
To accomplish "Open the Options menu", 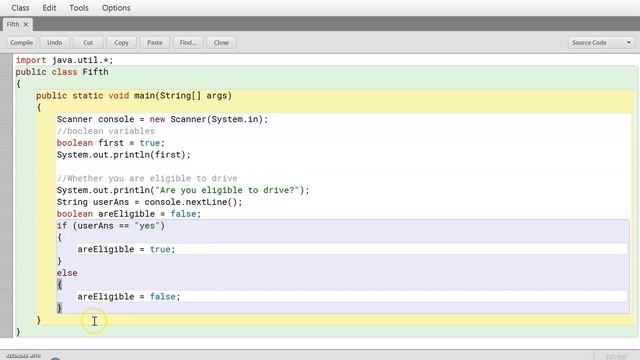I will click(x=116, y=8).
